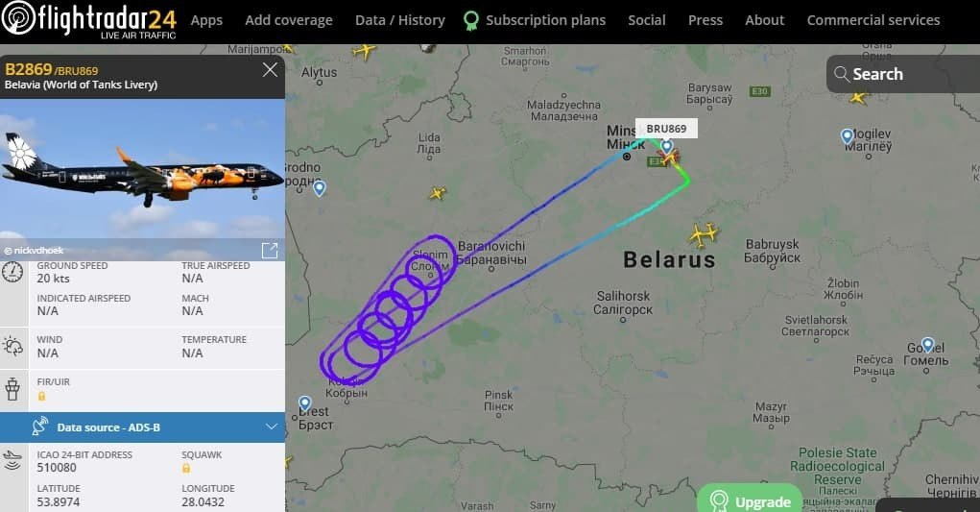Click the Add coverage link
Image resolution: width=980 pixels, height=512 pixels.
point(289,20)
